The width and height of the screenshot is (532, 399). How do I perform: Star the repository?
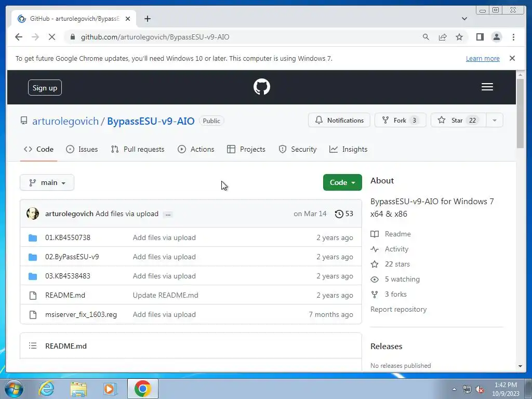[458, 120]
